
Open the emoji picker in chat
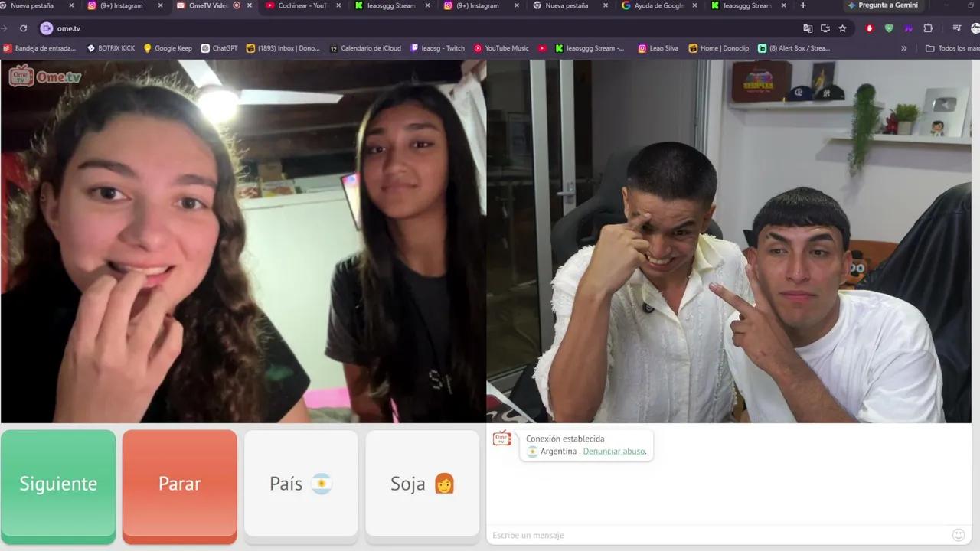959,535
